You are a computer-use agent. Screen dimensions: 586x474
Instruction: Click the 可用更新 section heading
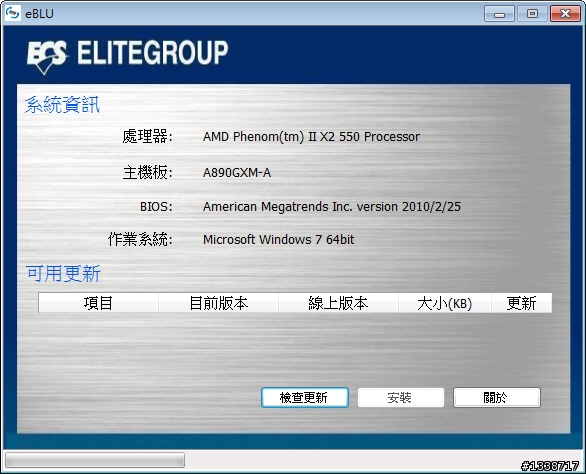(x=63, y=274)
